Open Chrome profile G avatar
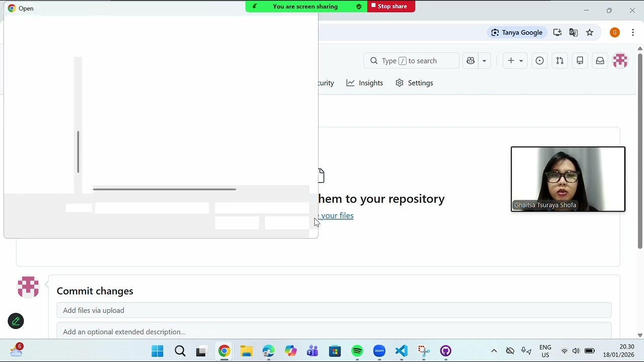This screenshot has height=362, width=644. pyautogui.click(x=615, y=33)
